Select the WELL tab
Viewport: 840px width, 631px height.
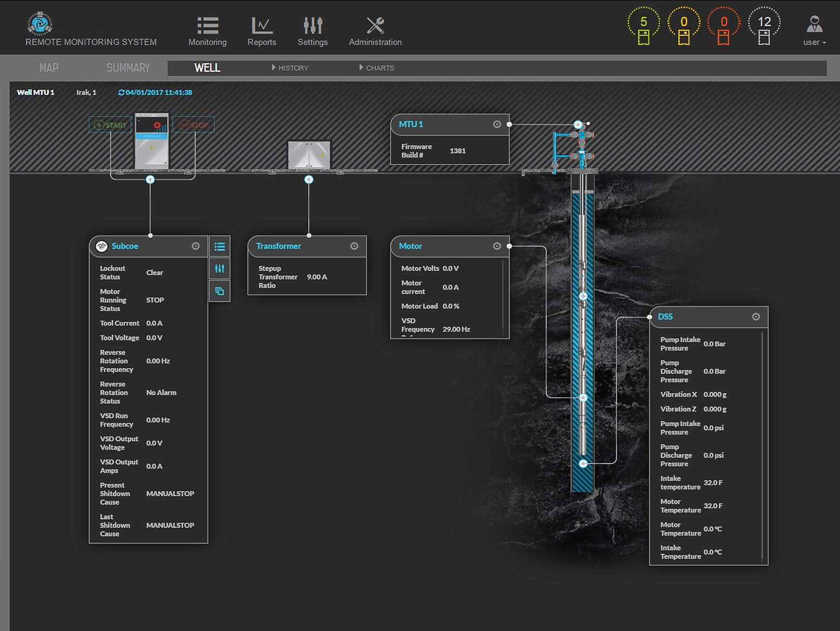pyautogui.click(x=207, y=68)
